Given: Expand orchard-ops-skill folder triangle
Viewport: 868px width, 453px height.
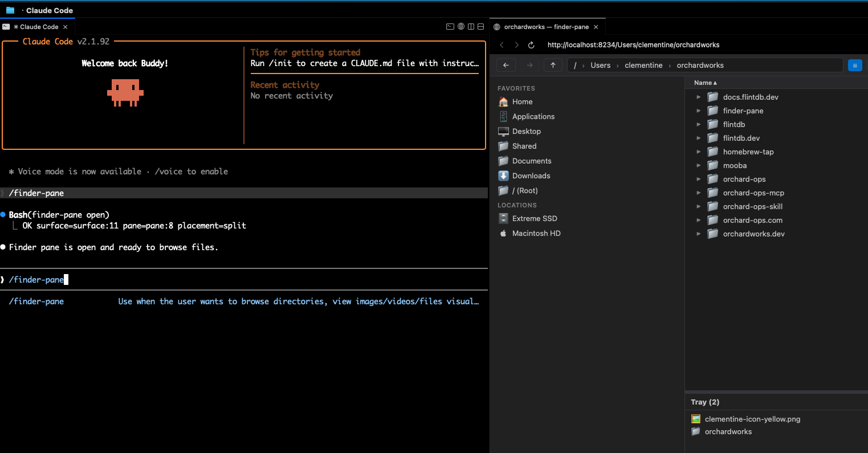Looking at the screenshot, I should (x=699, y=206).
